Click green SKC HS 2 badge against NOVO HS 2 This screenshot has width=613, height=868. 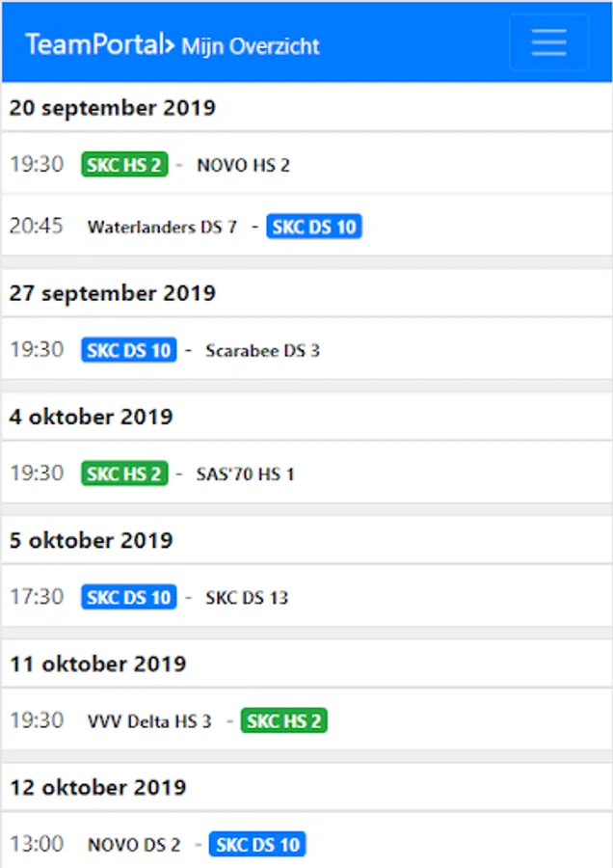(124, 165)
